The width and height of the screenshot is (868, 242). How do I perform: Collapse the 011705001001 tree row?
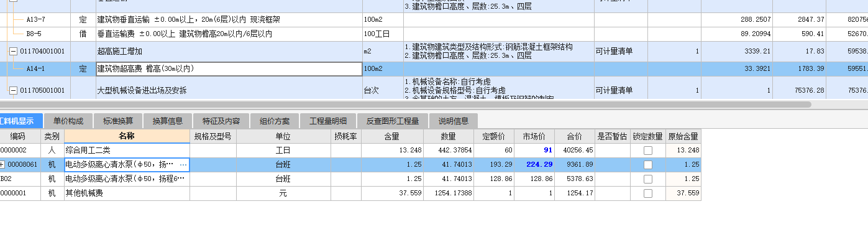[x=13, y=90]
